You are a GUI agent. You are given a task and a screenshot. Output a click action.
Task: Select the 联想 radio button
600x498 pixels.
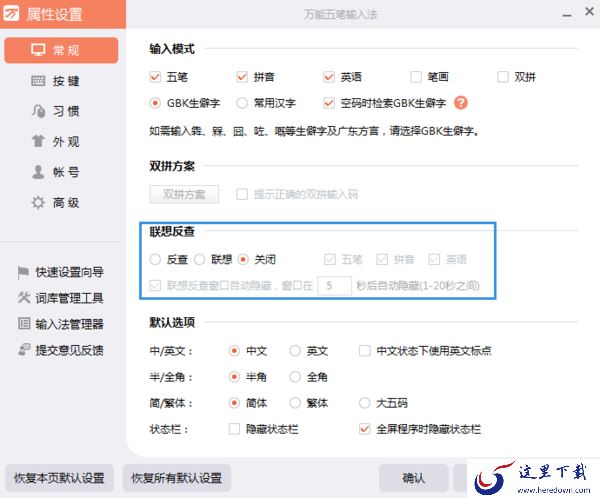pos(199,259)
